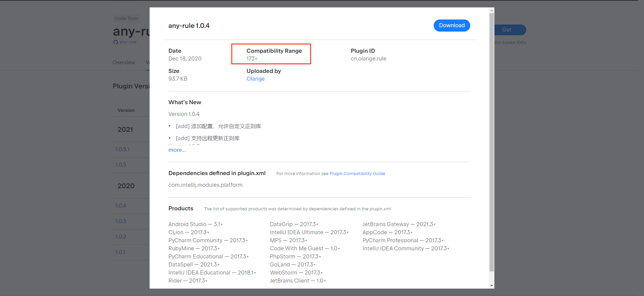The width and height of the screenshot is (644, 296).
Task: Select version 1.0.5.1 in the version list
Action: [122, 149]
